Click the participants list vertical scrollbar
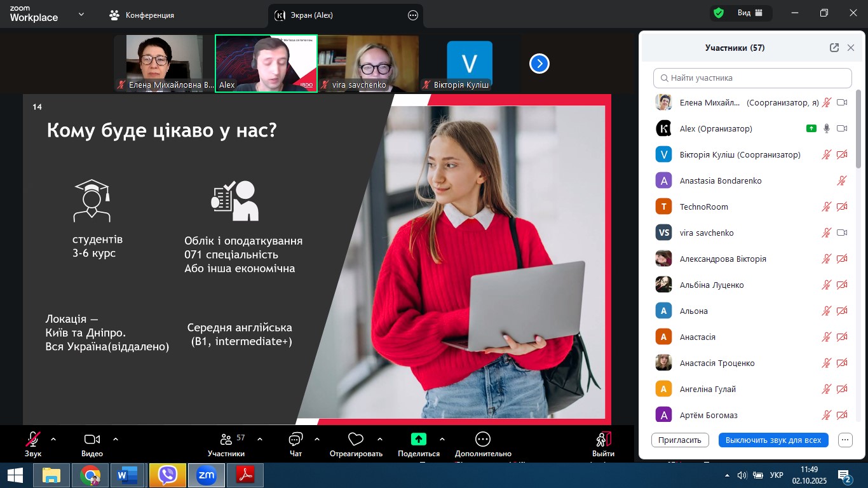Image resolution: width=868 pixels, height=488 pixels. [858, 127]
